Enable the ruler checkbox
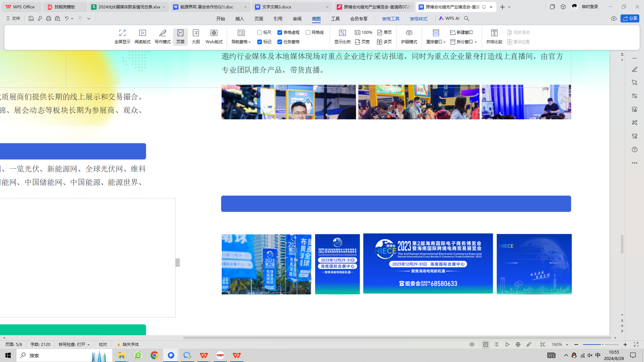 click(260, 33)
